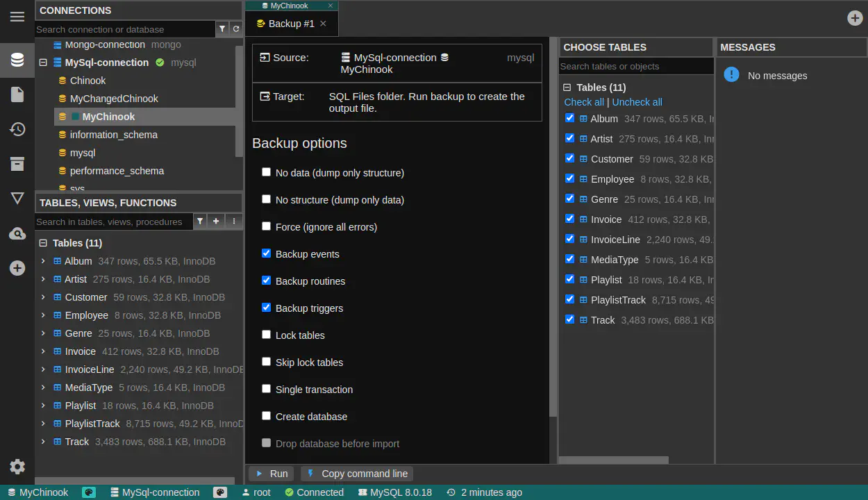Select the database connections sidebar icon
Screen dimensions: 868x500
click(x=17, y=60)
